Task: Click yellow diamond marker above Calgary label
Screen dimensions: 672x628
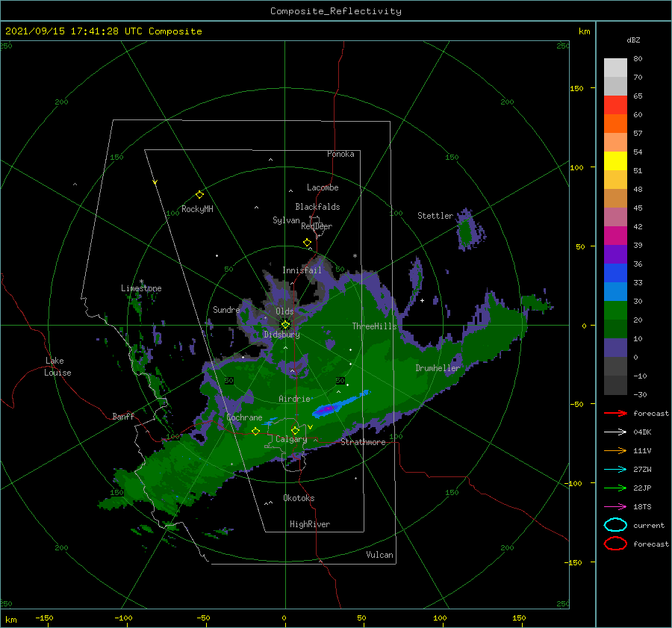Action: pyautogui.click(x=295, y=430)
